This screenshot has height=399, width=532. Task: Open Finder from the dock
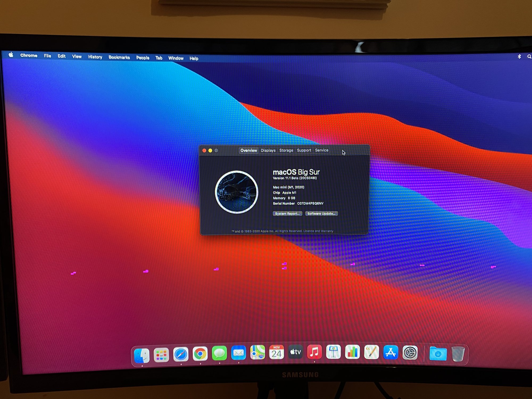point(142,356)
